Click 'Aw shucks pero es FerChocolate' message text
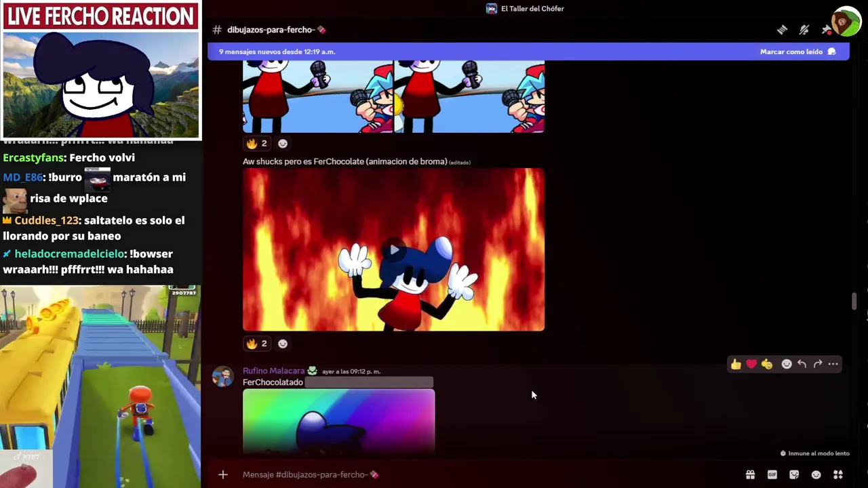The height and width of the screenshot is (488, 868). 345,161
